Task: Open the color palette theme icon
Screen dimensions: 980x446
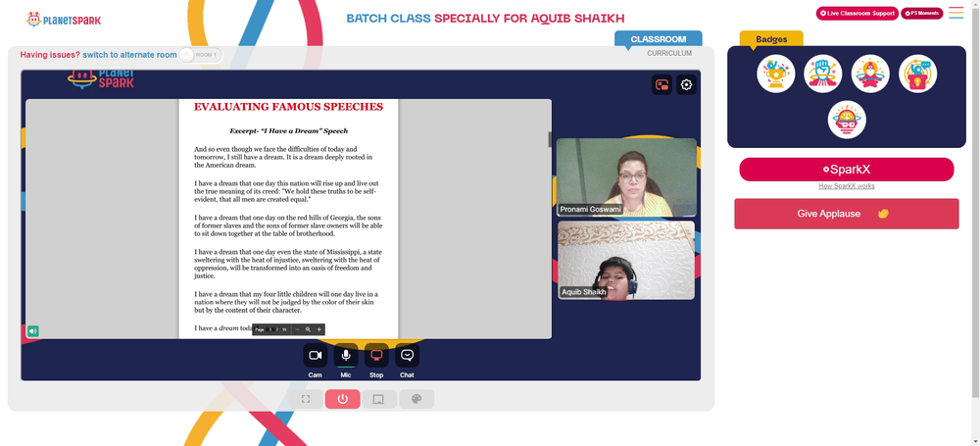Action: coord(416,399)
